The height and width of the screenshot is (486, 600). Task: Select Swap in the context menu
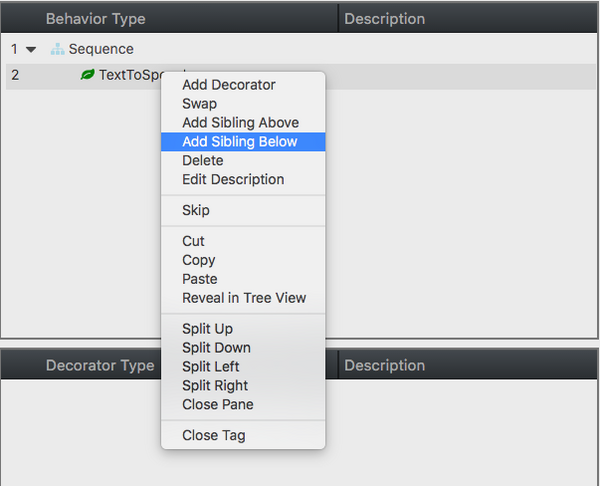point(199,104)
